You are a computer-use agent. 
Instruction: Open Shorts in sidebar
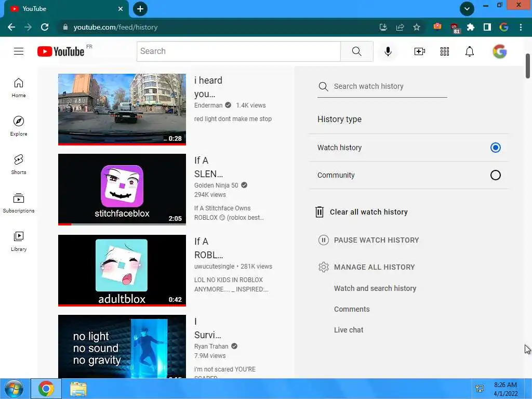(x=19, y=165)
